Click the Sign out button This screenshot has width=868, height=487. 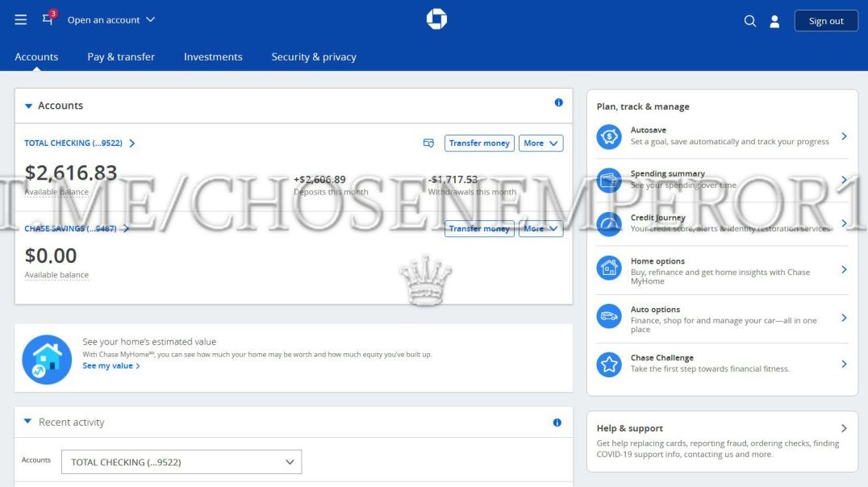pyautogui.click(x=826, y=21)
